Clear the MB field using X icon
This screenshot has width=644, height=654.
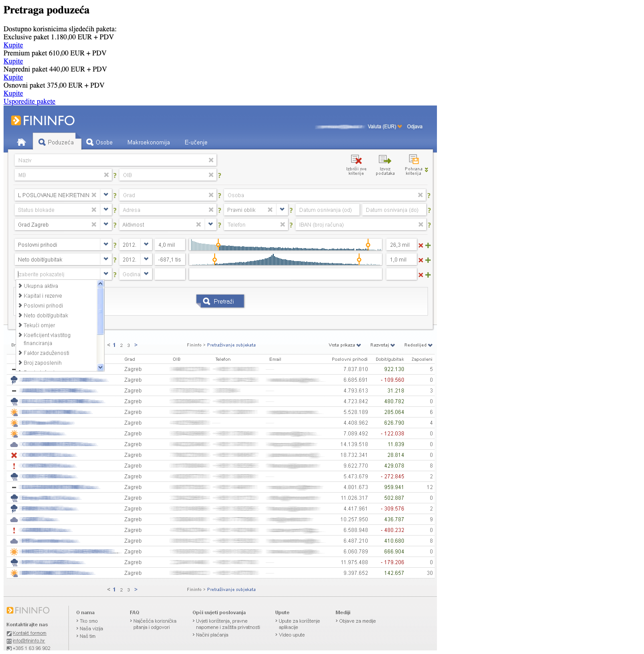(106, 175)
